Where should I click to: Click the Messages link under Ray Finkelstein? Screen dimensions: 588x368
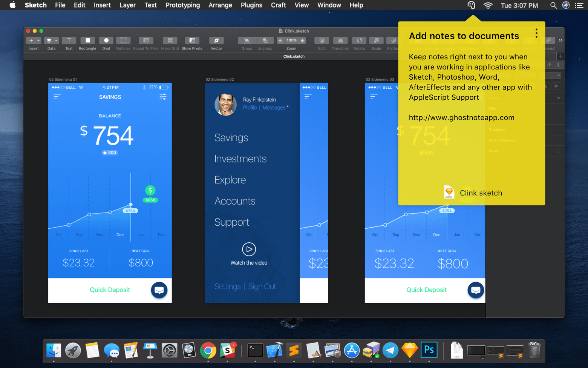pos(274,108)
